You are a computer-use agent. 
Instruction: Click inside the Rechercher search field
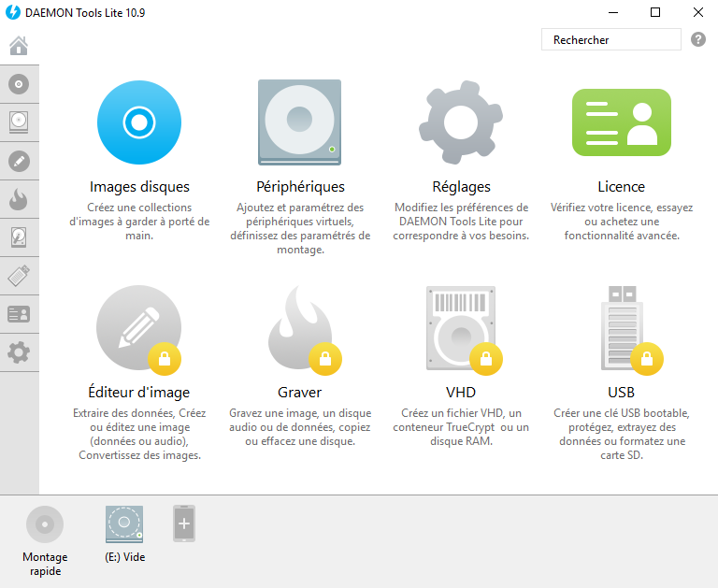click(610, 40)
